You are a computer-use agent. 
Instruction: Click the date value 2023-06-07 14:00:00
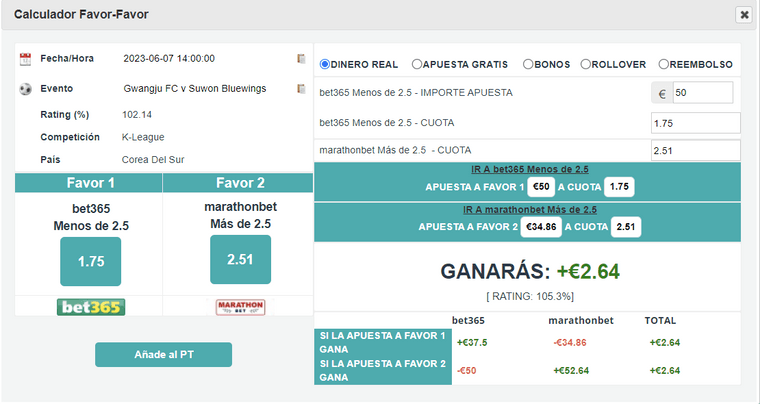(169, 59)
